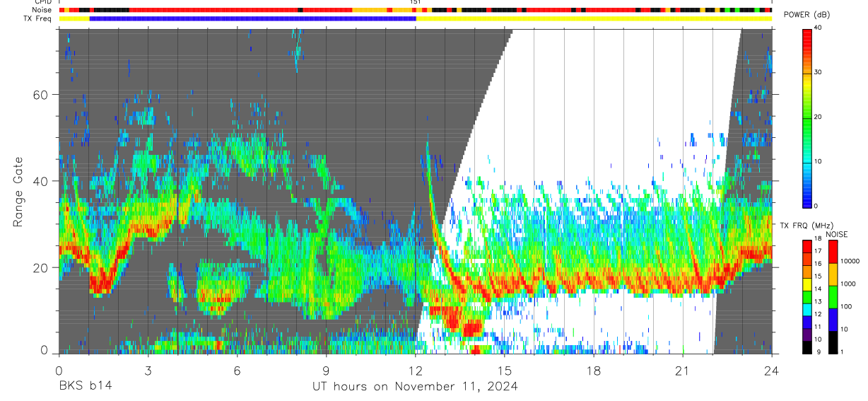Select the green segment of NOISE legend
The image size is (868, 401).
tap(833, 296)
